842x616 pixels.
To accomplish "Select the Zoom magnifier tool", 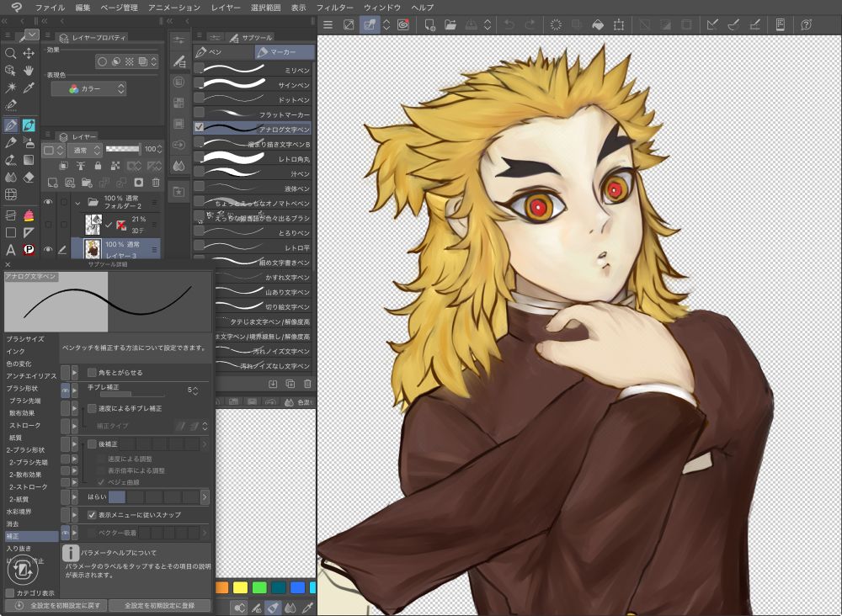I will pyautogui.click(x=10, y=52).
